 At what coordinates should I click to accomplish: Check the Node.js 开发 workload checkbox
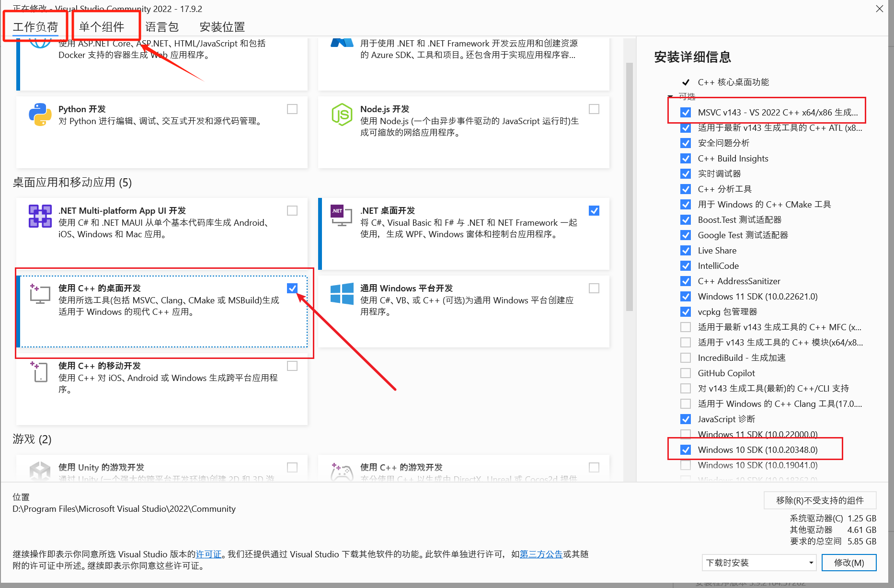(x=594, y=109)
